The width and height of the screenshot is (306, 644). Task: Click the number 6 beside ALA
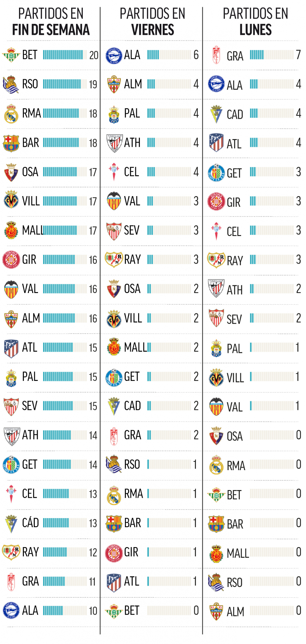click(196, 55)
